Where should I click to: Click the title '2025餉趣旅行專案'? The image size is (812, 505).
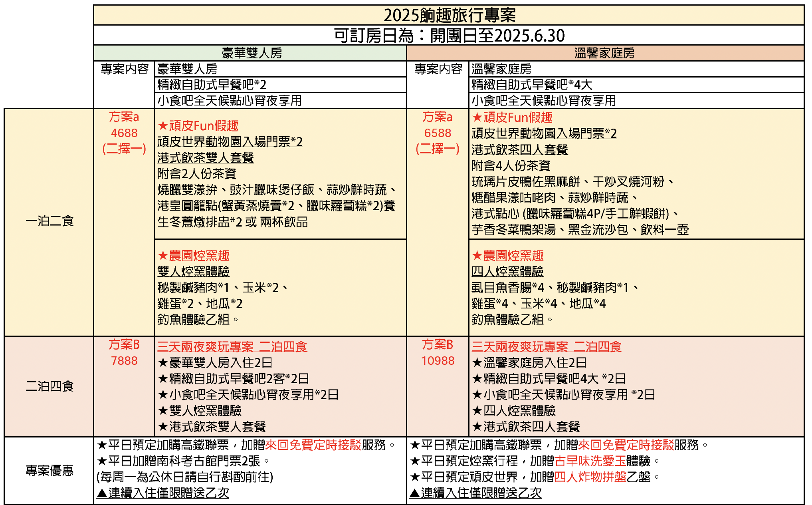pos(450,15)
